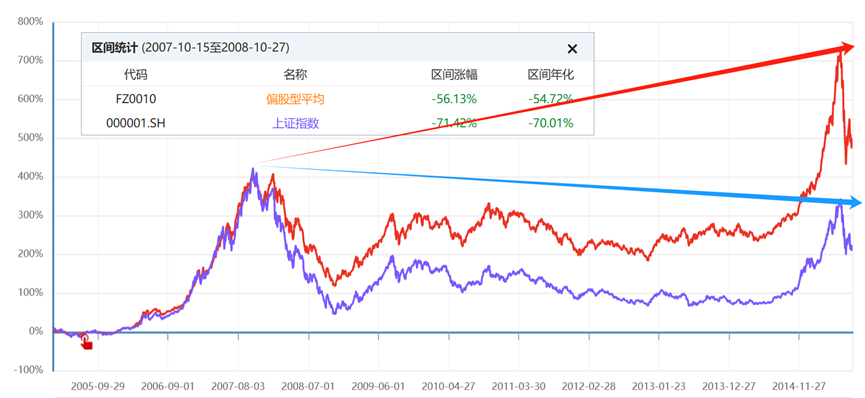
Task: Close the 区间统计 statistics popup
Action: click(572, 49)
